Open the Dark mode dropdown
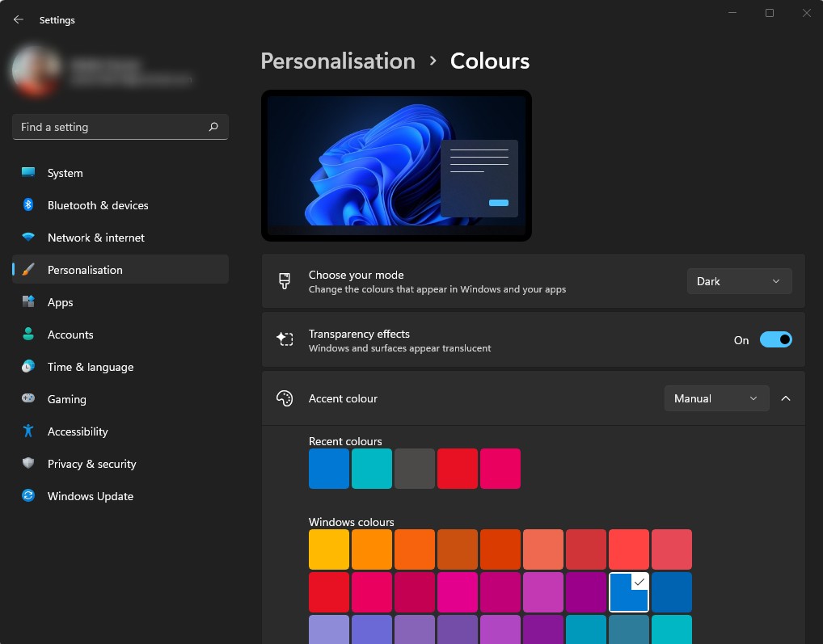Screen dimensions: 823x644 click(739, 281)
